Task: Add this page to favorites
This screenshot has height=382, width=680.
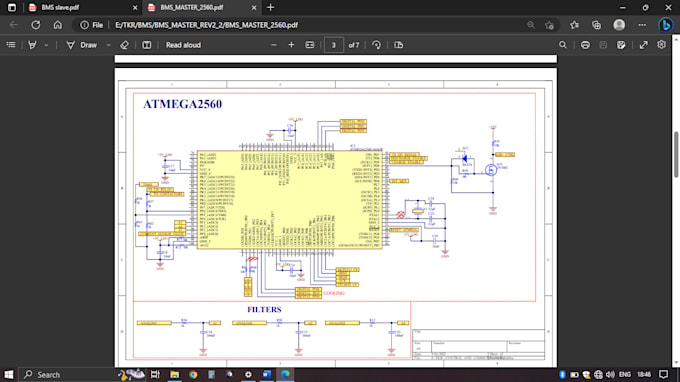Action: tap(550, 25)
